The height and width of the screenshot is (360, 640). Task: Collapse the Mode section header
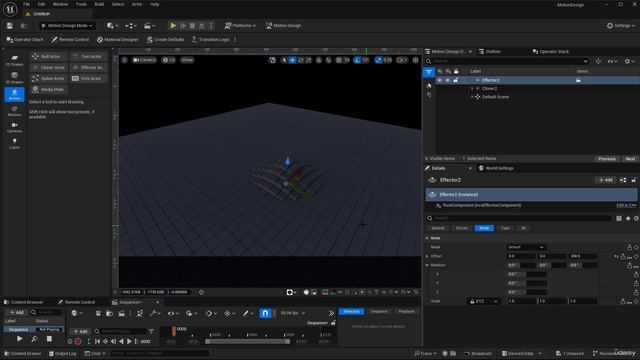pyautogui.click(x=427, y=238)
